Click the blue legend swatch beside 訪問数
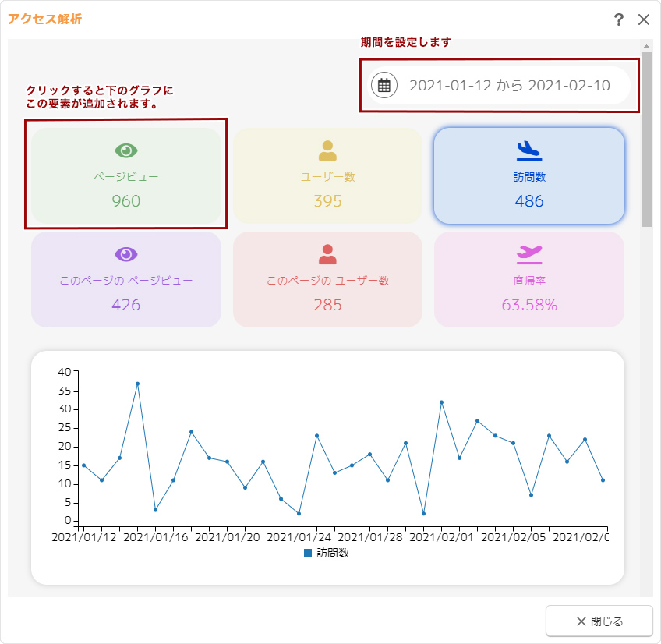Viewport: 661px width, 644px height. coord(308,553)
